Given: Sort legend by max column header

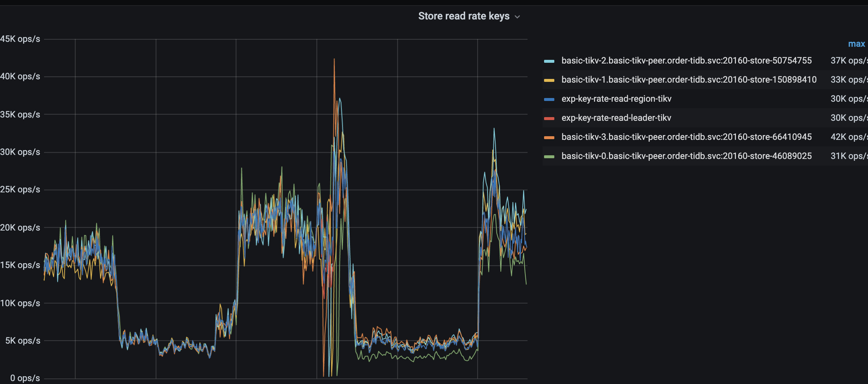Looking at the screenshot, I should (x=857, y=44).
